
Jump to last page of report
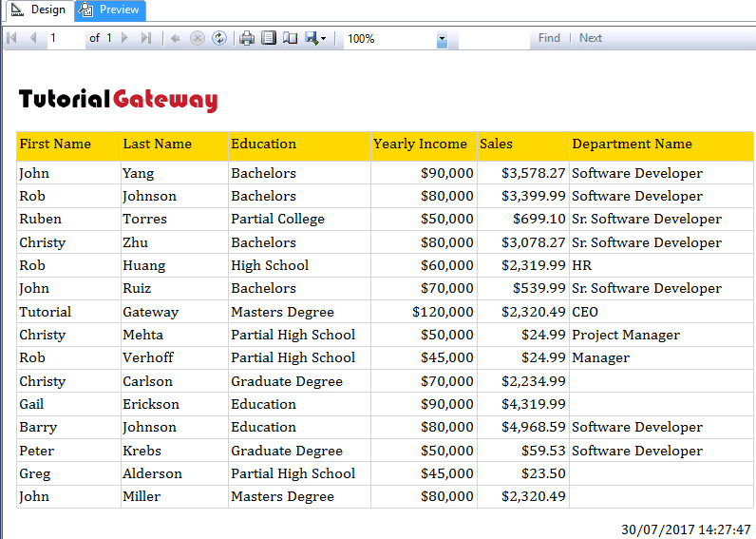point(146,38)
